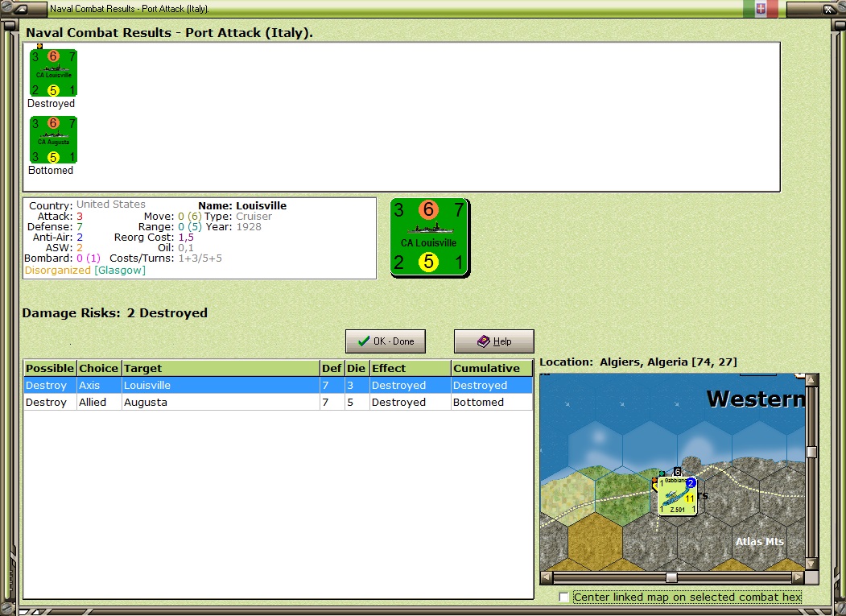Click the map horizontal scrollbar thumb
Image resolution: width=846 pixels, height=616 pixels.
click(671, 577)
